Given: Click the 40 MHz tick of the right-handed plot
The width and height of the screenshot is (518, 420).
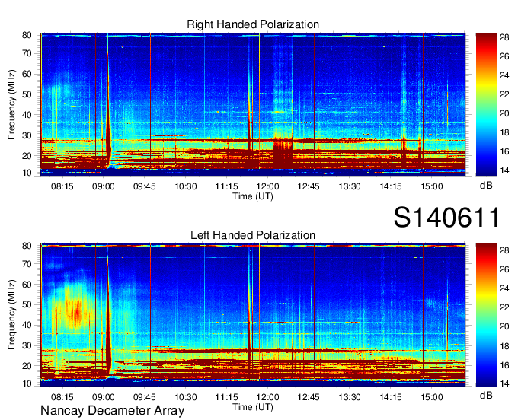Looking at the screenshot, I should pyautogui.click(x=27, y=115).
